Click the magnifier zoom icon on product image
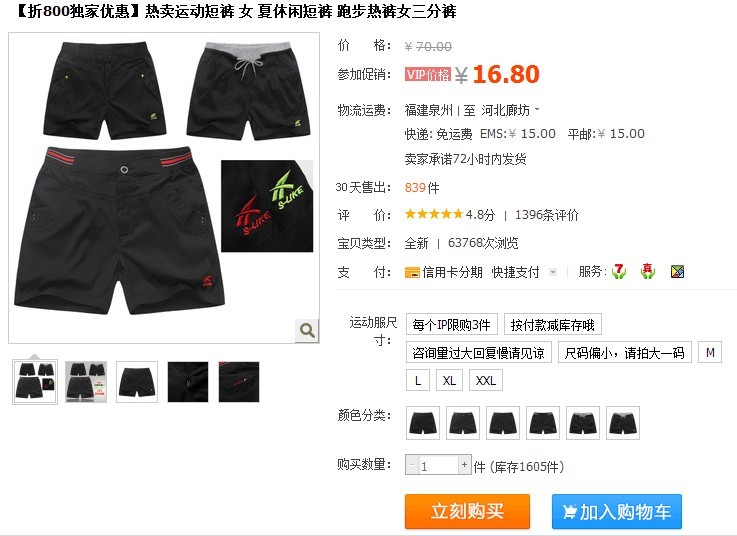The image size is (737, 536). (307, 330)
